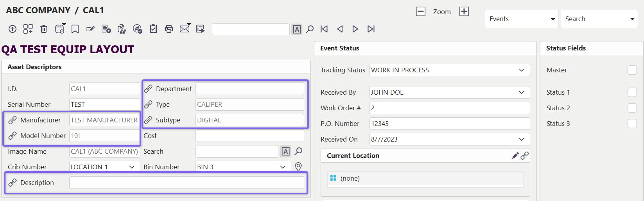Click the trash delete icon in toolbar

pyautogui.click(x=44, y=29)
